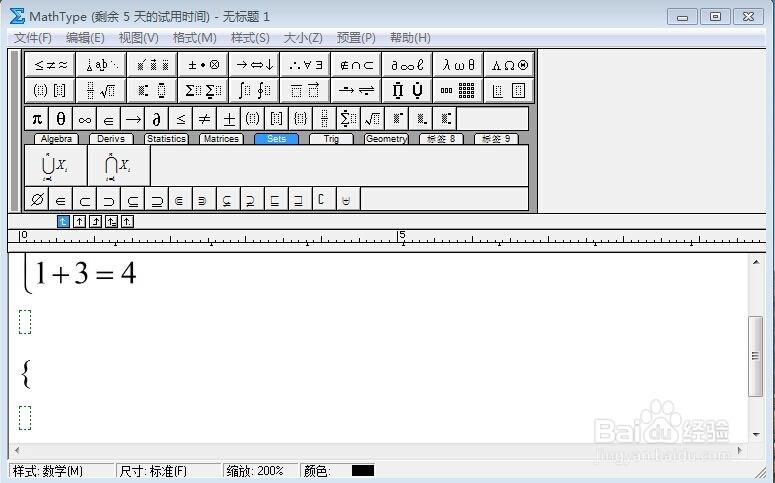Open the 编辑(E) menu
Viewport: 775px width, 483px height.
(x=85, y=38)
